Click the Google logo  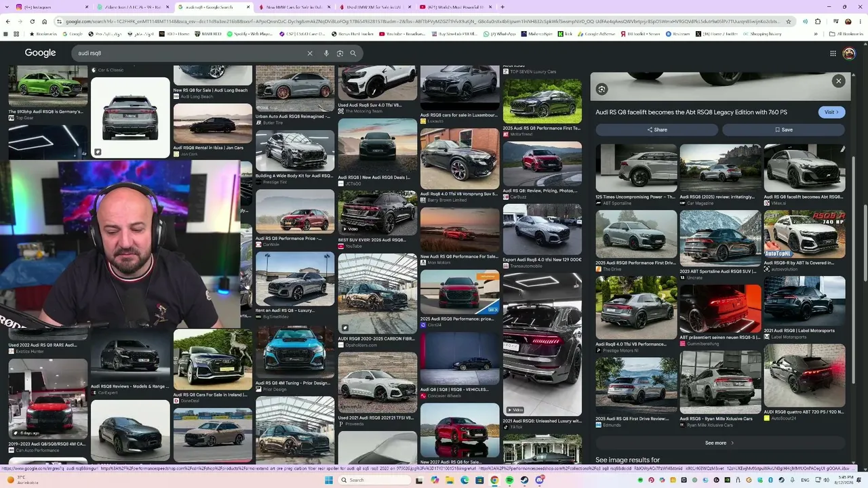click(x=41, y=53)
